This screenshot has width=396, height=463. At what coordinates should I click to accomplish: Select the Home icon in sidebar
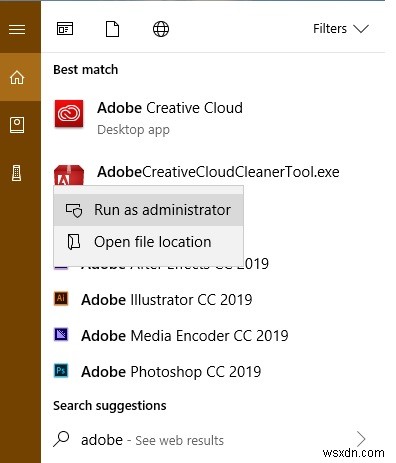(17, 77)
